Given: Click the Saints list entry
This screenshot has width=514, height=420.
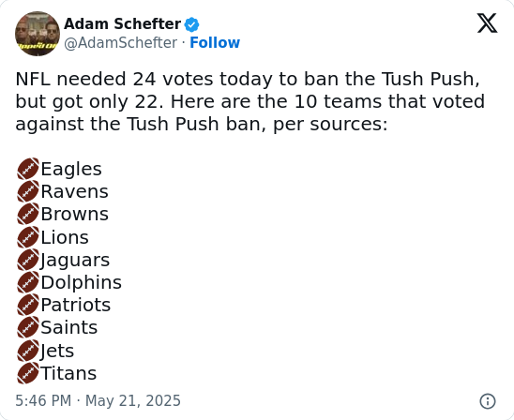Looking at the screenshot, I should pos(69,327).
